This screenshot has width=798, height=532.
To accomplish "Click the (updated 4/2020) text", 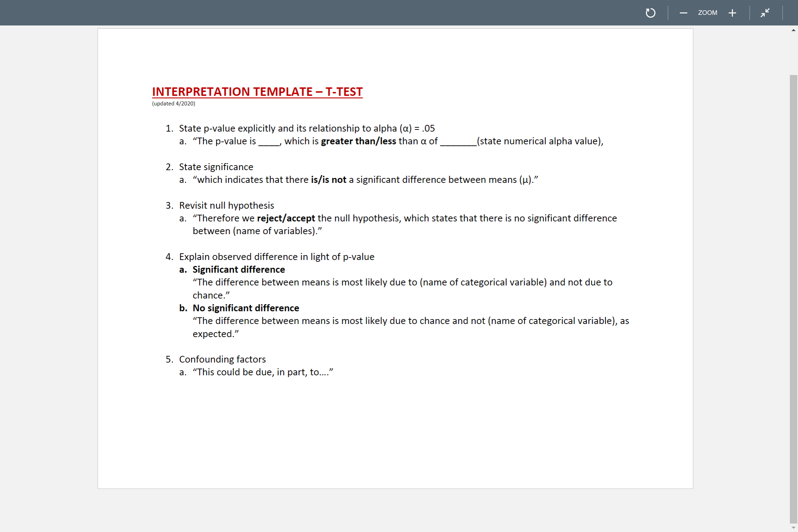I will 173,104.
